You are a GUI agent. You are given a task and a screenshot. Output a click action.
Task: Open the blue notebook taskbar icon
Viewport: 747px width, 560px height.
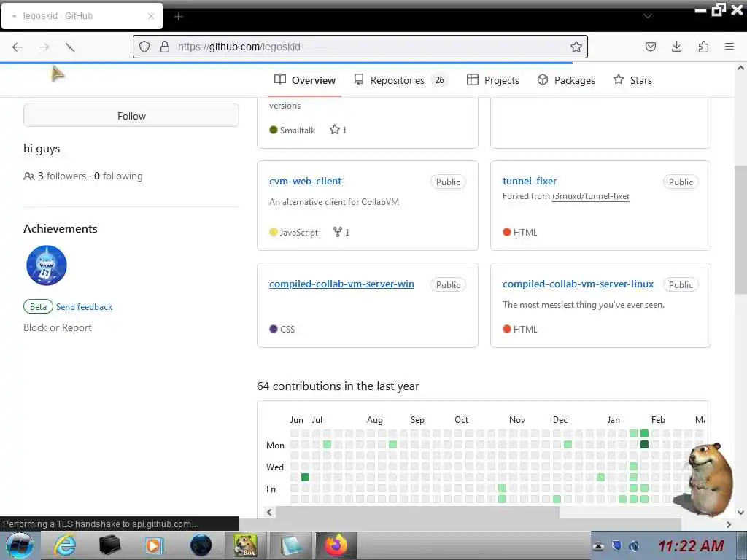[290, 545]
